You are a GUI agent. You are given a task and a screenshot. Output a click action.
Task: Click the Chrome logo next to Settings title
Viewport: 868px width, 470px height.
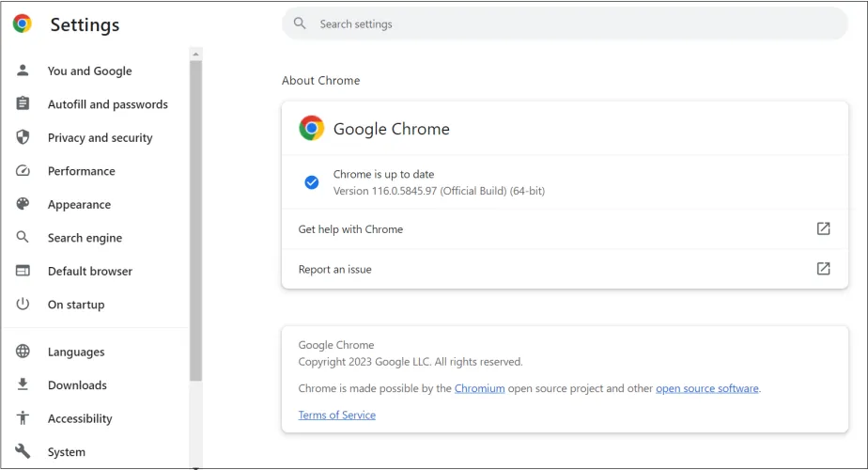pyautogui.click(x=23, y=24)
